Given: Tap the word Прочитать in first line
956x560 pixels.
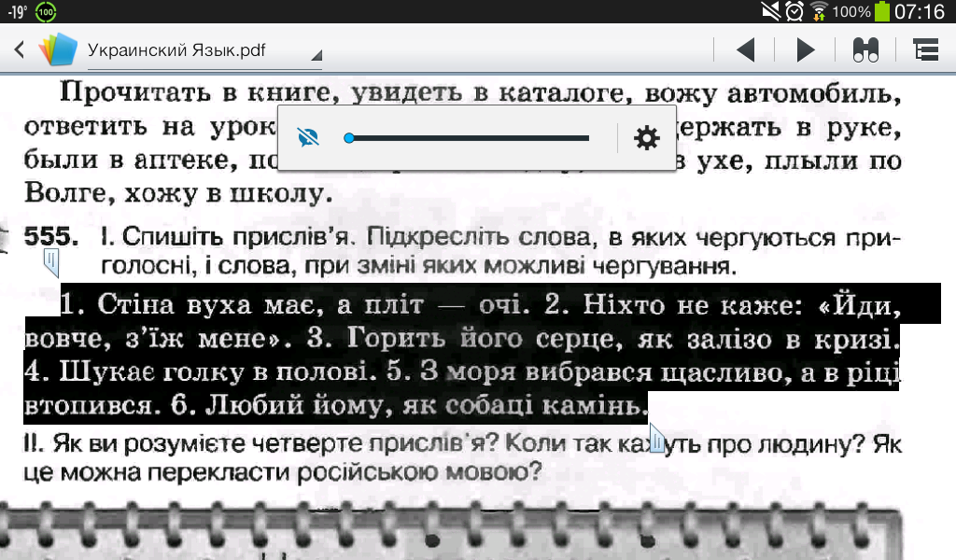Looking at the screenshot, I should pyautogui.click(x=134, y=93).
